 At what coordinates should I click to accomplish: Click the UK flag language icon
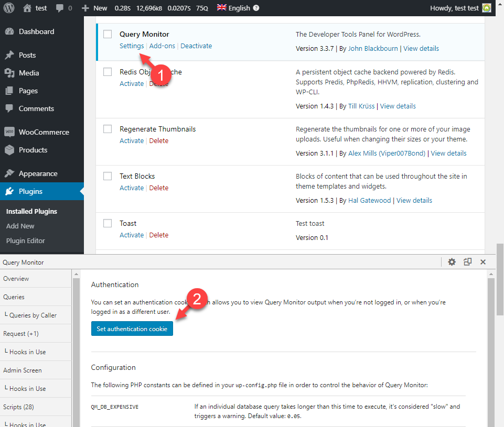tap(221, 7)
